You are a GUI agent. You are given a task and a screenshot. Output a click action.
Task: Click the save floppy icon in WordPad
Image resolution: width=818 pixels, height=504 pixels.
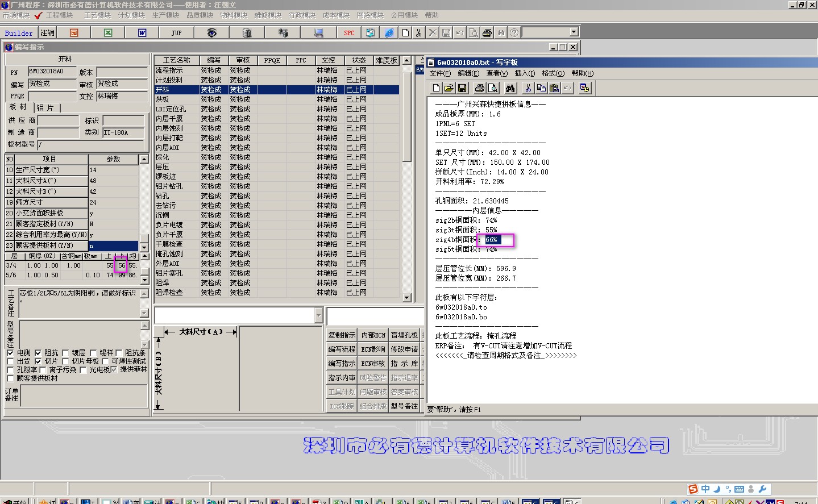click(x=462, y=88)
